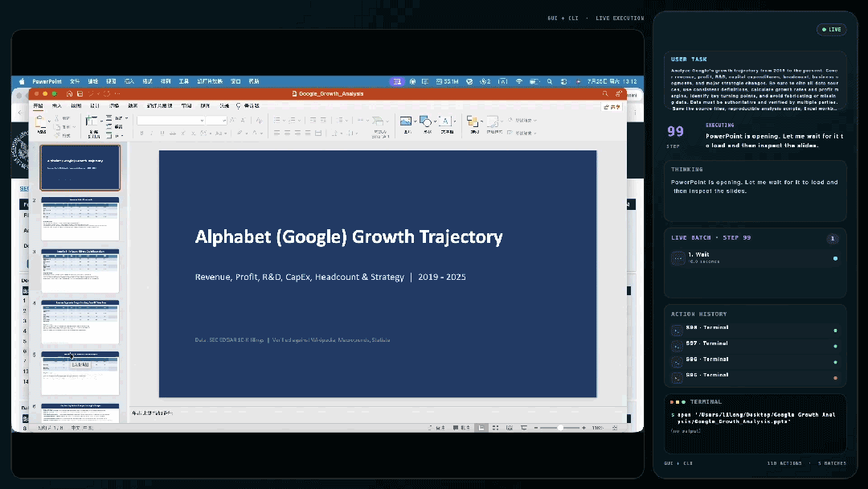Switch to Slide Sorter view icon
Image resolution: width=868 pixels, height=489 pixels.
pyautogui.click(x=495, y=428)
